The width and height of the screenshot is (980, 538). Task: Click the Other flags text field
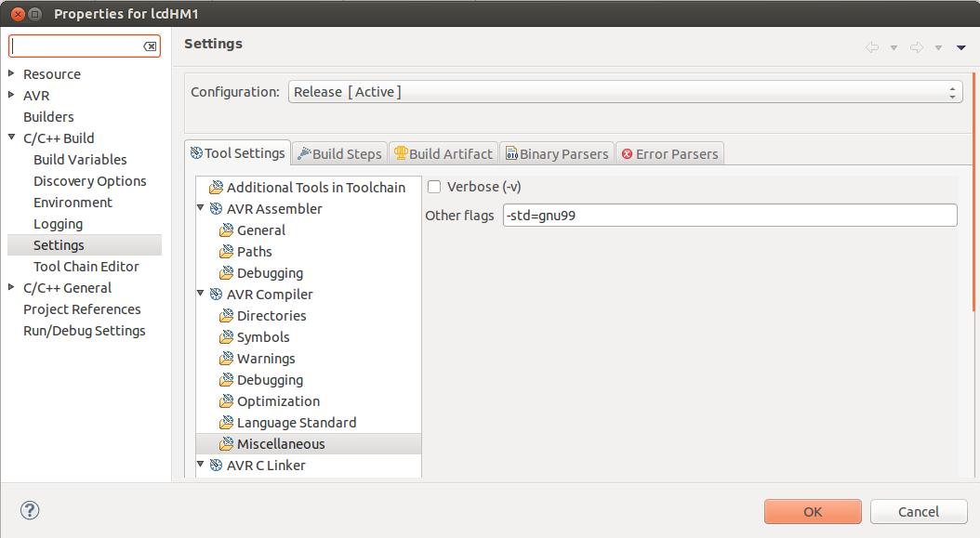coord(730,216)
